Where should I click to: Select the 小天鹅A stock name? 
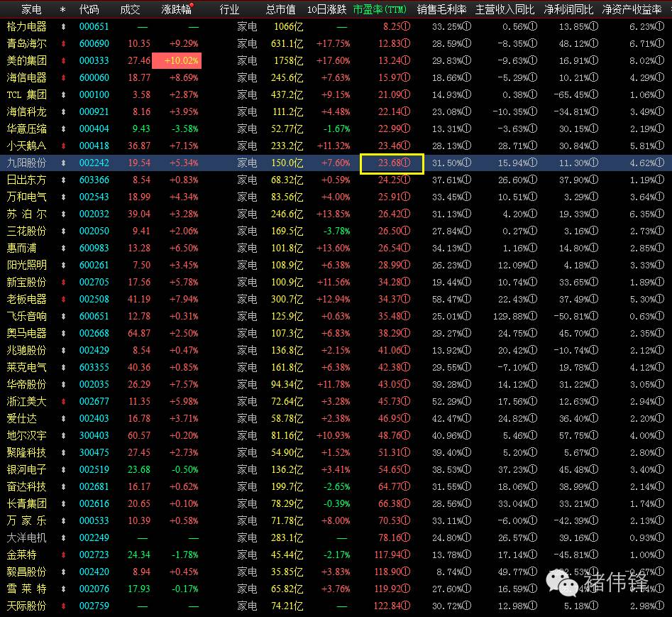pyautogui.click(x=26, y=146)
